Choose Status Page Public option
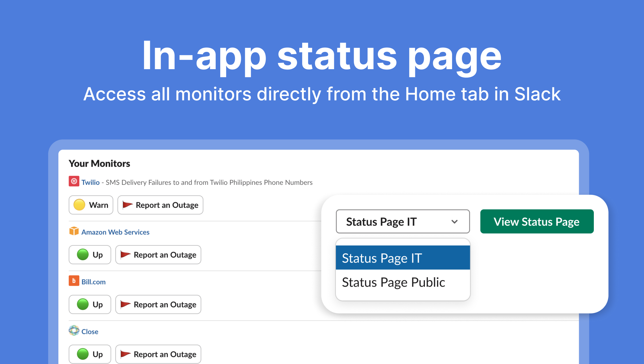This screenshot has height=364, width=644. tap(402, 282)
